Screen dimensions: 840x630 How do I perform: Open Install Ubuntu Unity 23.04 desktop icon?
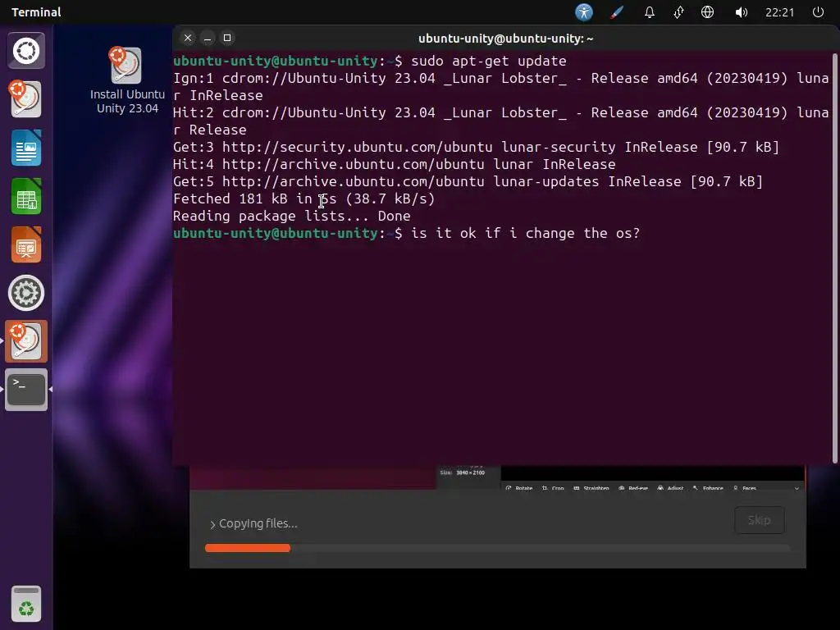point(127,80)
